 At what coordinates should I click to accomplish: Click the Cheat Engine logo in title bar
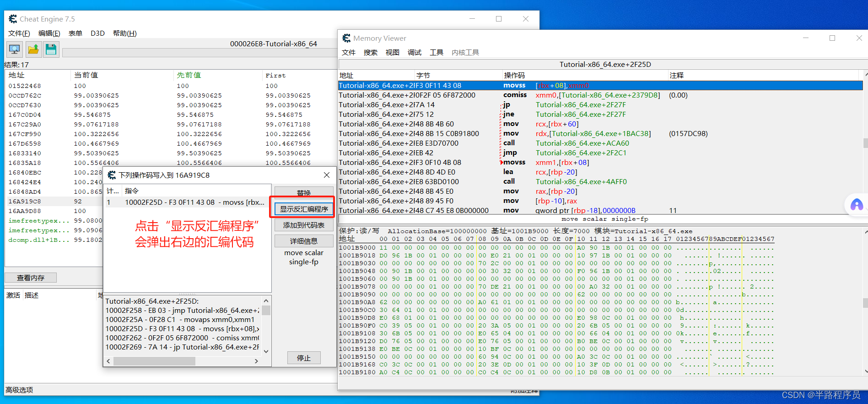pos(13,19)
